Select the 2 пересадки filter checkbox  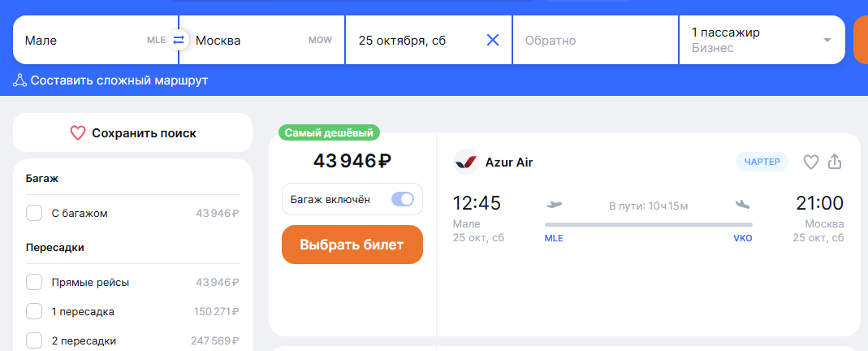point(34,340)
